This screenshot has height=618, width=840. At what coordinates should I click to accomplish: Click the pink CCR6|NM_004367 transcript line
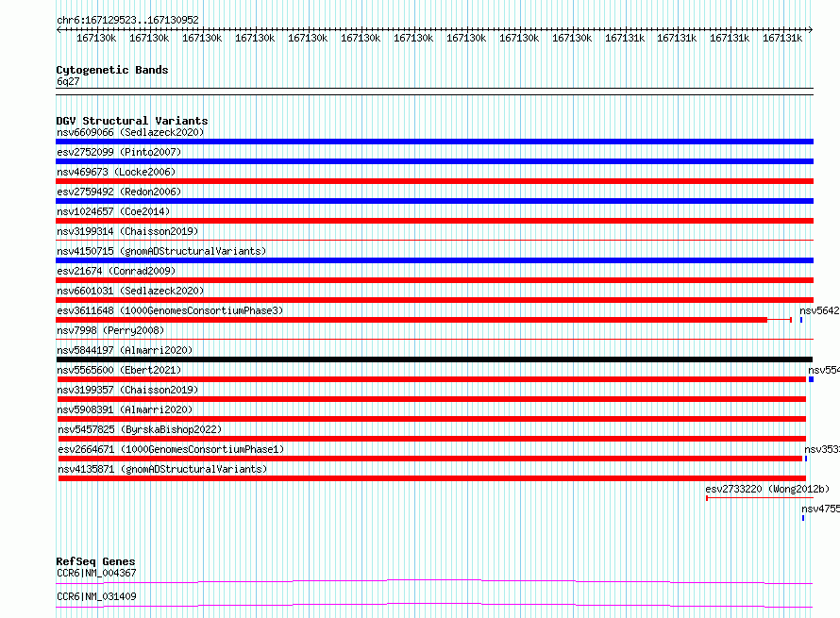(x=434, y=581)
